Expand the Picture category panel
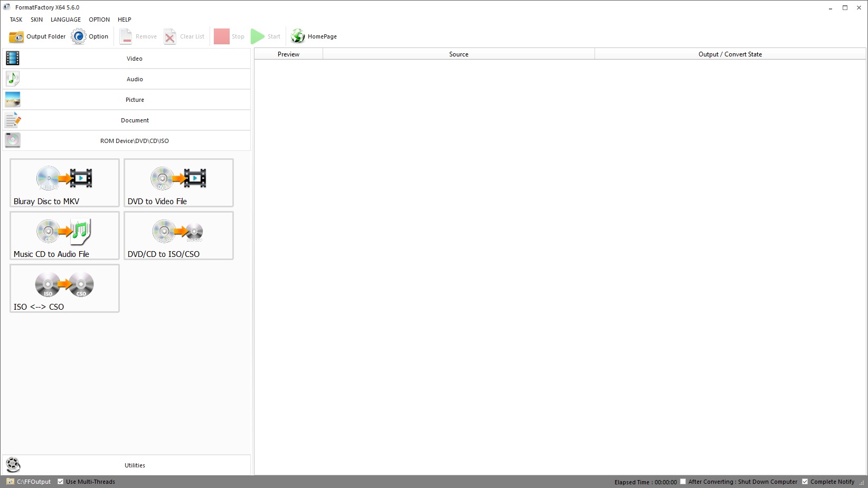The image size is (868, 488). [127, 100]
